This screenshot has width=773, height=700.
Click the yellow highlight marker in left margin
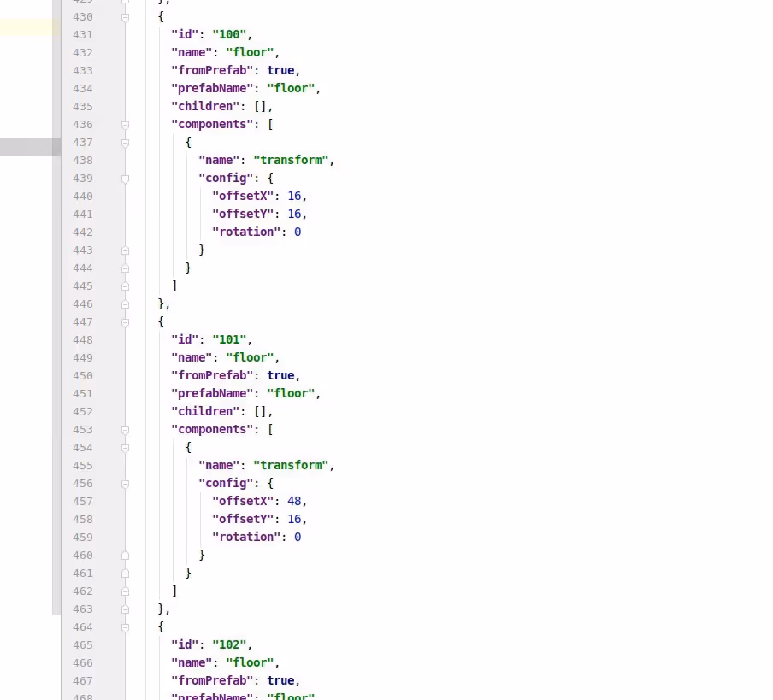30,27
